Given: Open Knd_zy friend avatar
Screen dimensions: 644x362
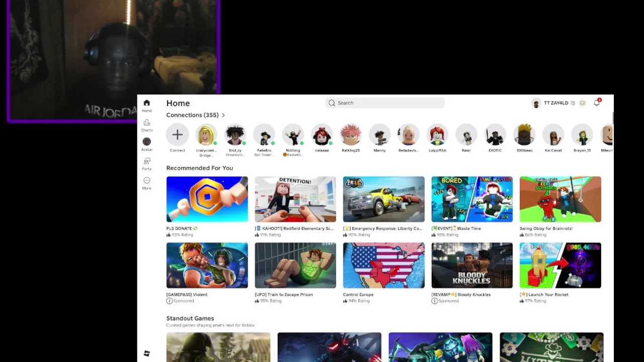Looking at the screenshot, I should [x=235, y=135].
